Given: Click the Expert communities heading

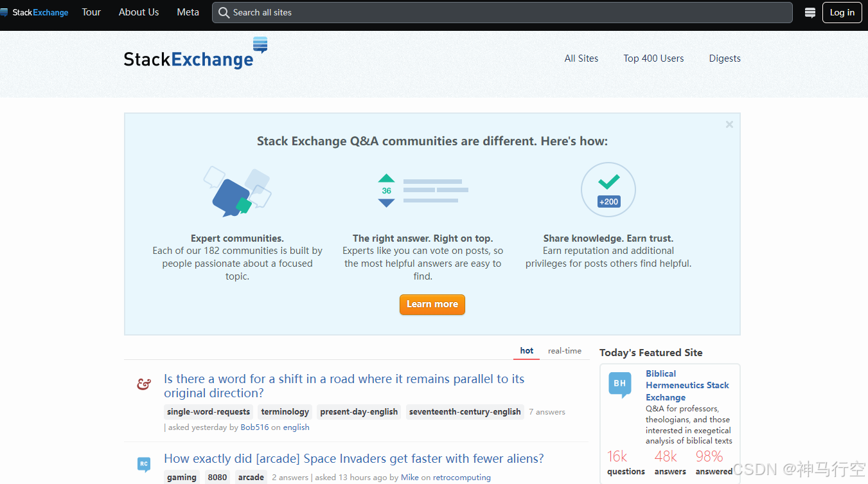Looking at the screenshot, I should 237,238.
